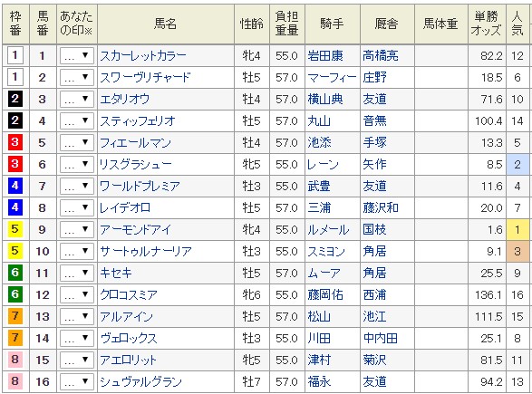
Task: Open horse page for アーモンドアイ
Action: pyautogui.click(x=136, y=229)
